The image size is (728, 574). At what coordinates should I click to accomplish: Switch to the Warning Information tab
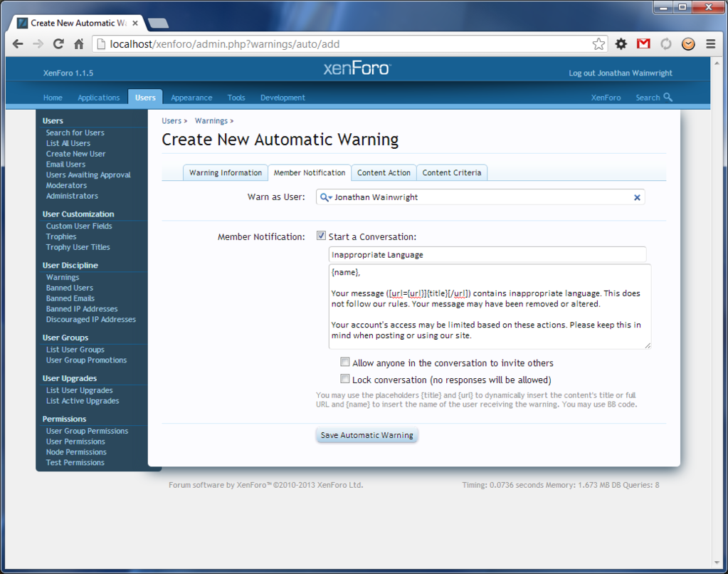click(226, 173)
